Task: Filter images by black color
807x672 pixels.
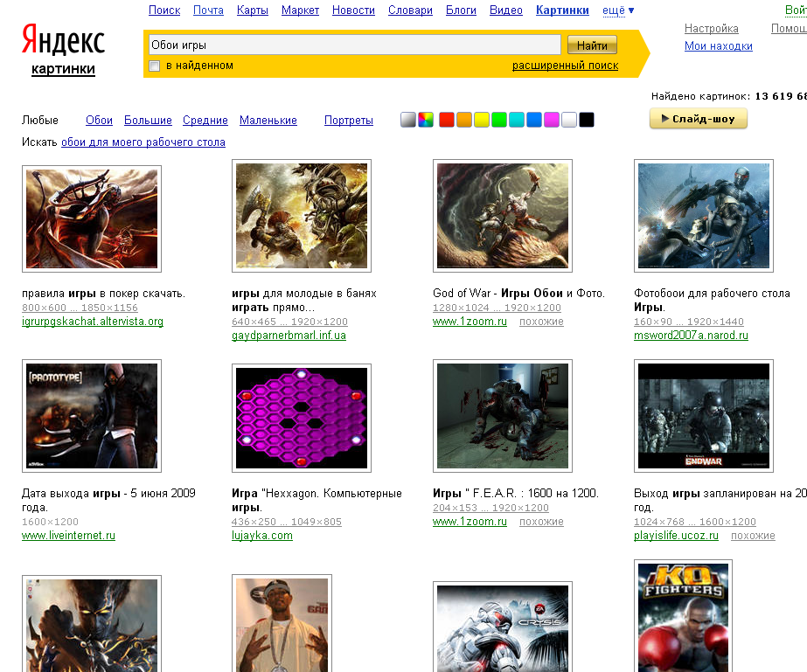Action: click(x=587, y=120)
